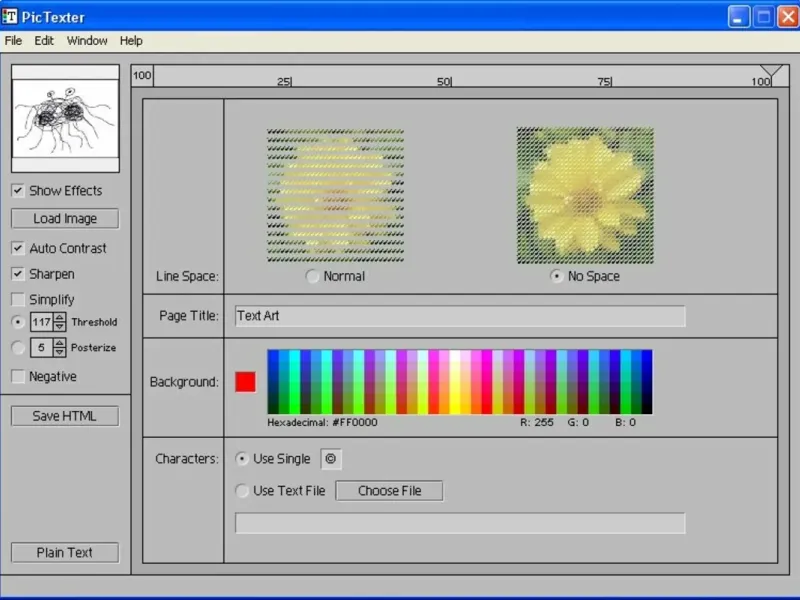Disable the Show Effects checkbox

pos(18,191)
